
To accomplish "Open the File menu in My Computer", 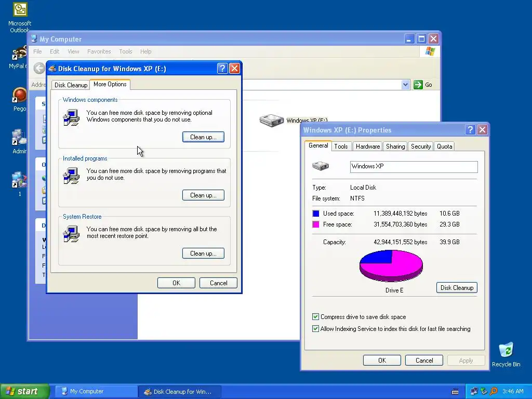I will coord(37,51).
